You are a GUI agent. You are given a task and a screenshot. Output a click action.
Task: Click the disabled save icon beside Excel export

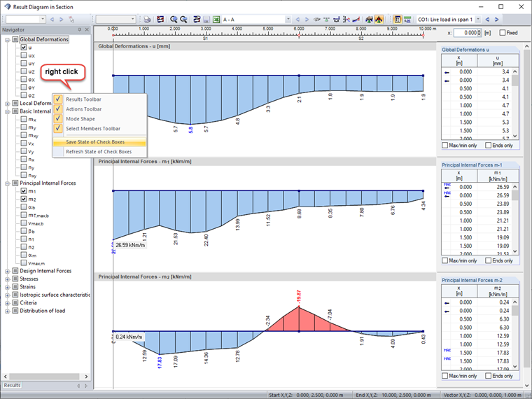pos(206,20)
